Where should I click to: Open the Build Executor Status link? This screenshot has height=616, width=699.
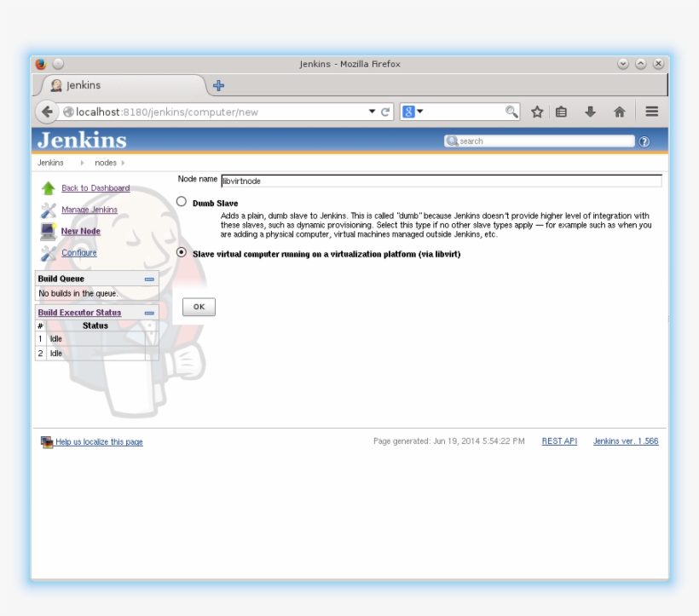79,313
